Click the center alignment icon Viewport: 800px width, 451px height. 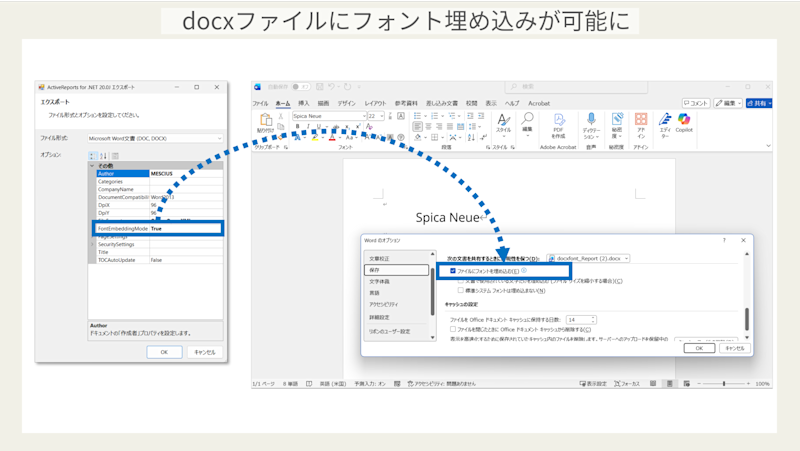pyautogui.click(x=428, y=127)
